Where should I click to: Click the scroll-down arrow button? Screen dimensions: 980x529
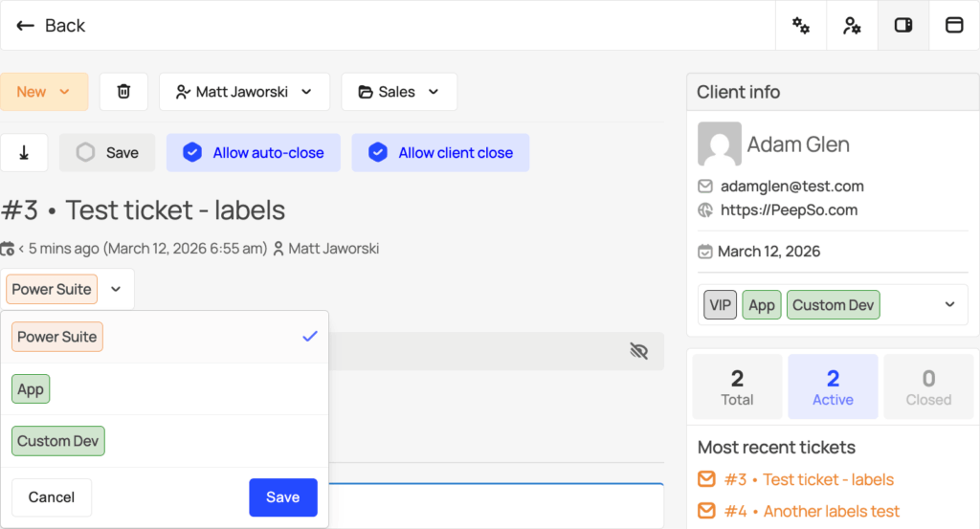(24, 153)
